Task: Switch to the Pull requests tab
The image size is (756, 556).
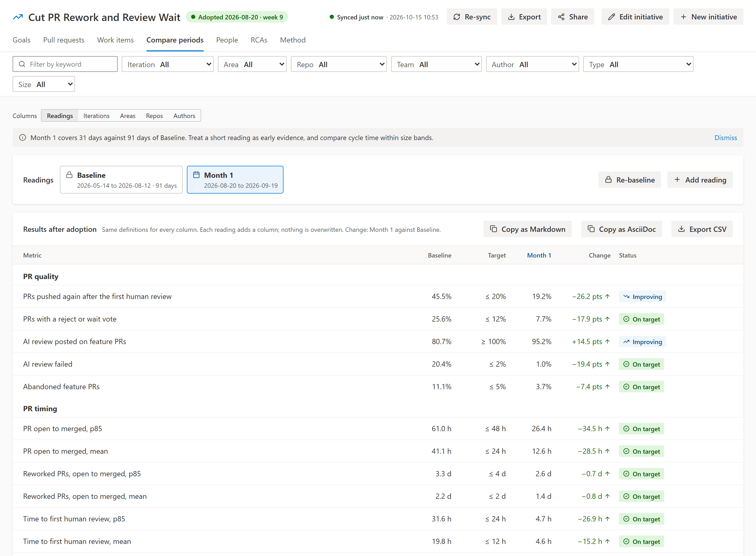Action: (64, 40)
